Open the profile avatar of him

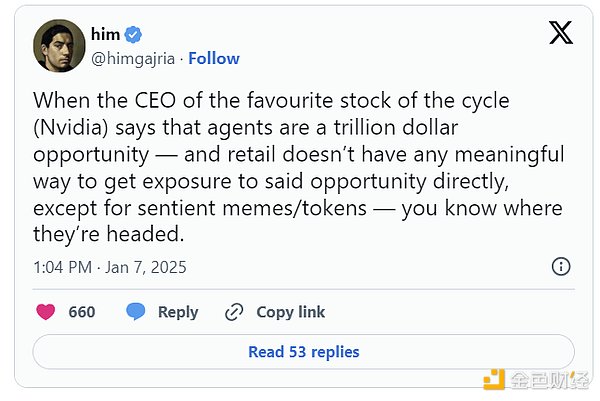59,46
